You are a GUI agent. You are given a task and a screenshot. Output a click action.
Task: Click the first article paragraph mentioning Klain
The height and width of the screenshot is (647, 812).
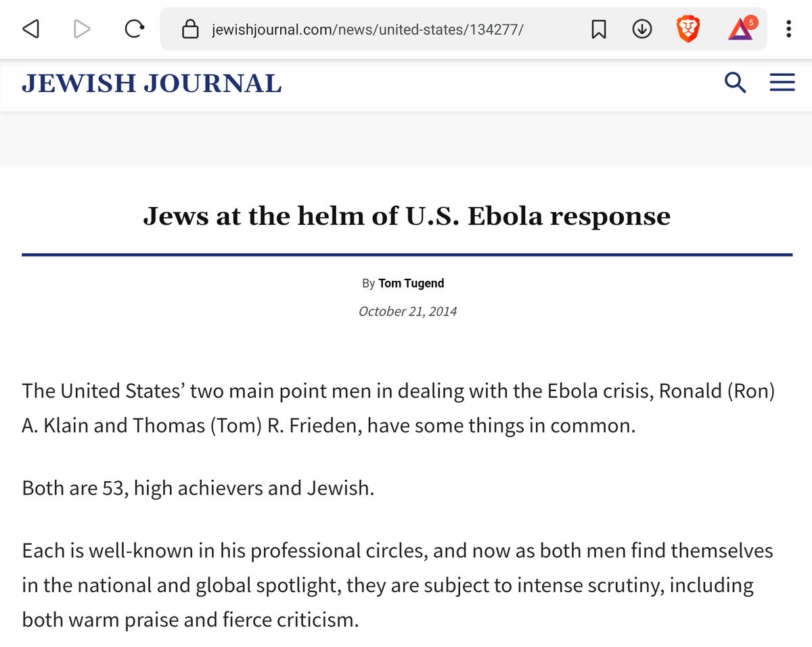398,409
